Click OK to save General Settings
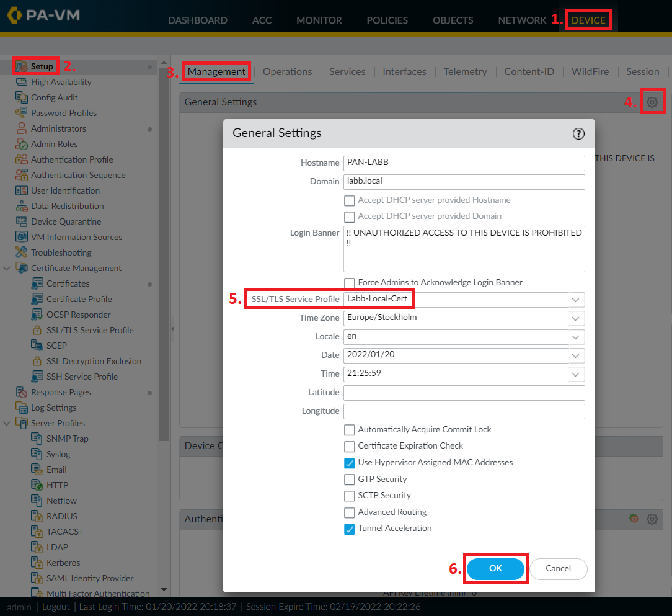The height and width of the screenshot is (616, 672). pyautogui.click(x=495, y=568)
